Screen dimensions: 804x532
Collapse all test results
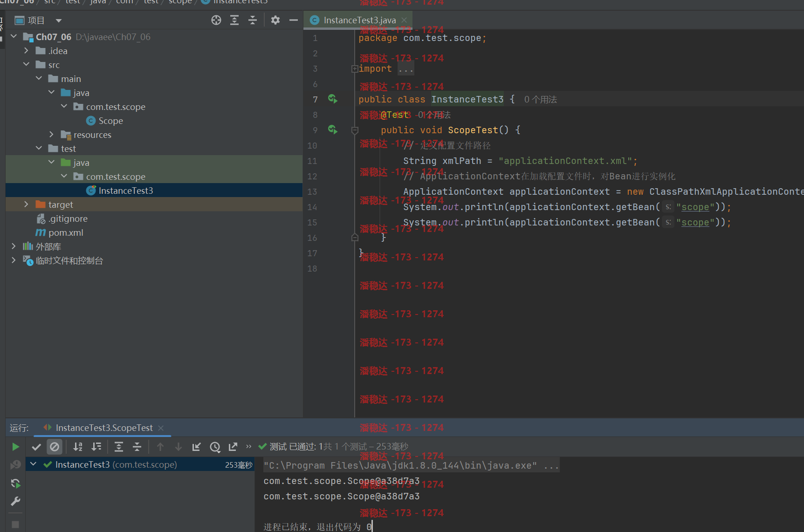[x=137, y=447]
